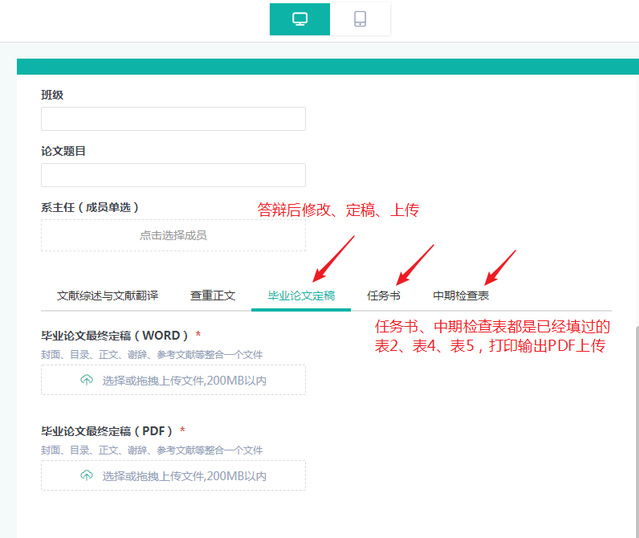The image size is (639, 538).
Task: Select the 毕业论文定稿 tab
Action: [x=301, y=296]
